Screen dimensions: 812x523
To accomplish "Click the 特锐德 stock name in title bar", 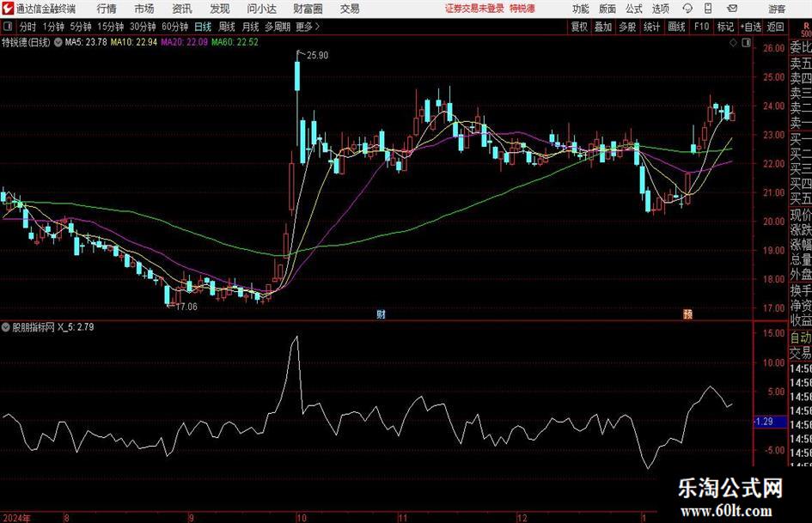I will (x=522, y=9).
